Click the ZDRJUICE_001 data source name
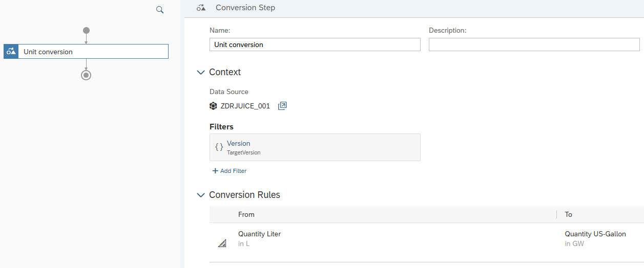644x268 pixels. coord(245,106)
